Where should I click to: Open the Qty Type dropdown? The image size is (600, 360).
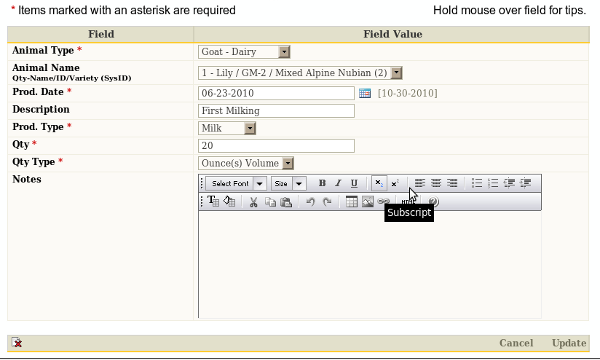pyautogui.click(x=246, y=163)
